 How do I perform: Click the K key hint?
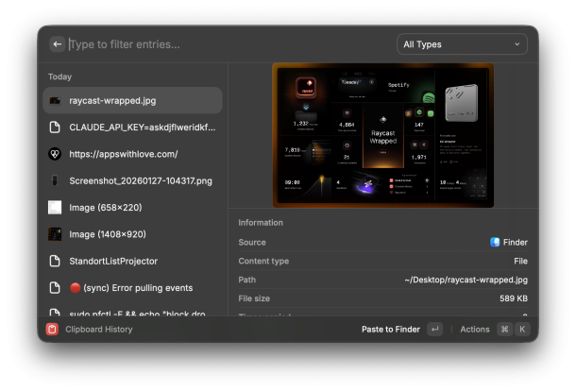522,329
